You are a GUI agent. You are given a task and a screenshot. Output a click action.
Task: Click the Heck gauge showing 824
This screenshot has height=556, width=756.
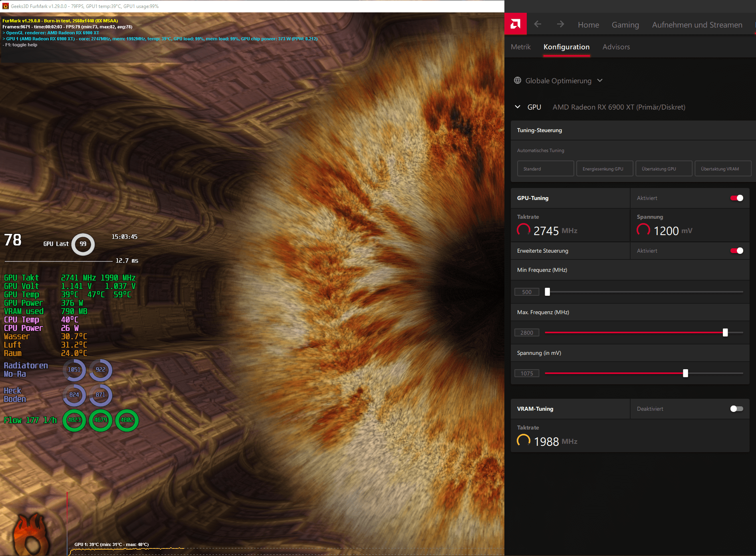[74, 395]
